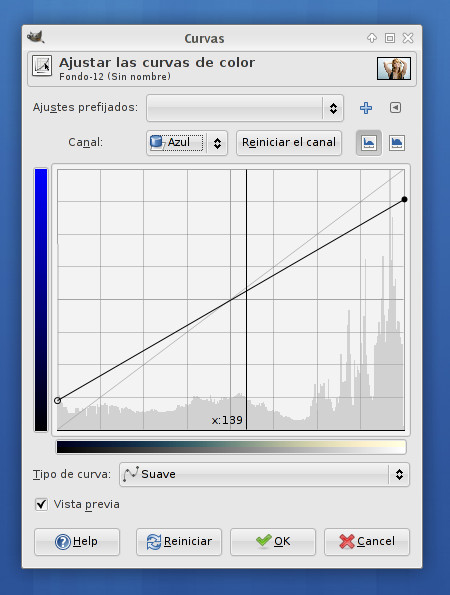The height and width of the screenshot is (595, 450).
Task: Open Tipo de curva dropdown Suave
Action: 264,474
